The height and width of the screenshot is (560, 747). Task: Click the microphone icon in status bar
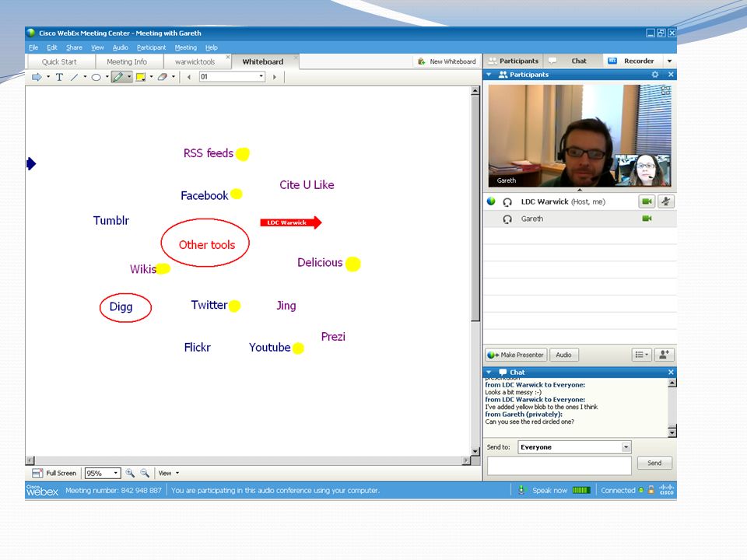[521, 490]
